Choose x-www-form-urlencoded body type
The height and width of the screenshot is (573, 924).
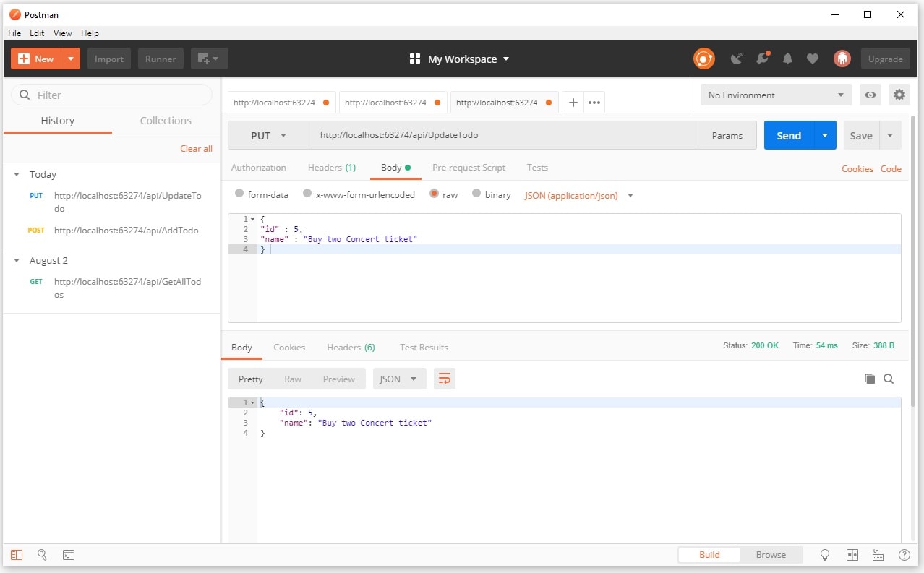[307, 194]
